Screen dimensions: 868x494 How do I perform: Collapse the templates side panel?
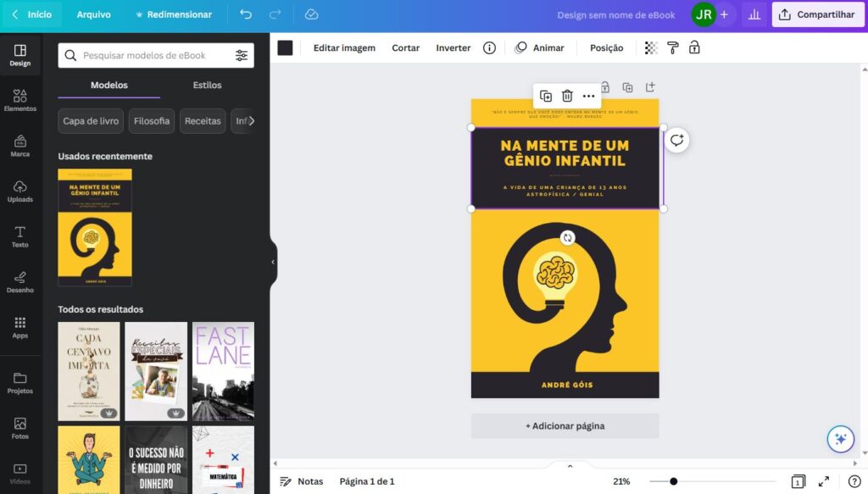tap(272, 263)
